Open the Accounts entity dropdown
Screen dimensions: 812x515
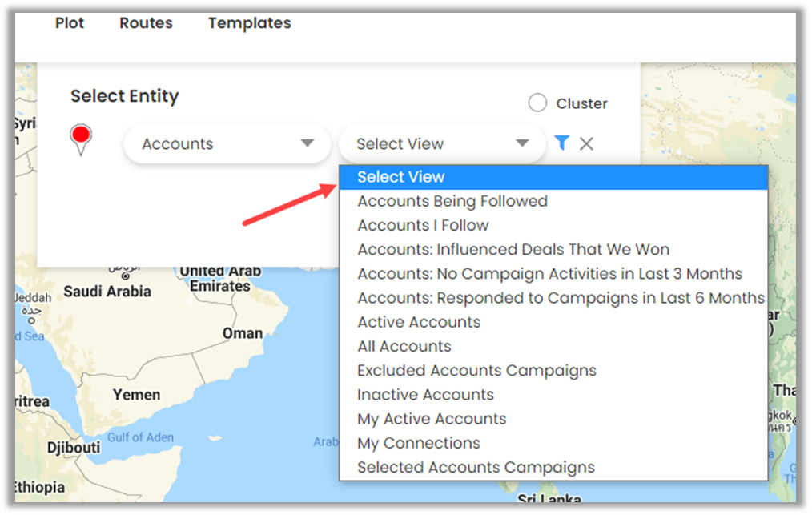pyautogui.click(x=227, y=144)
